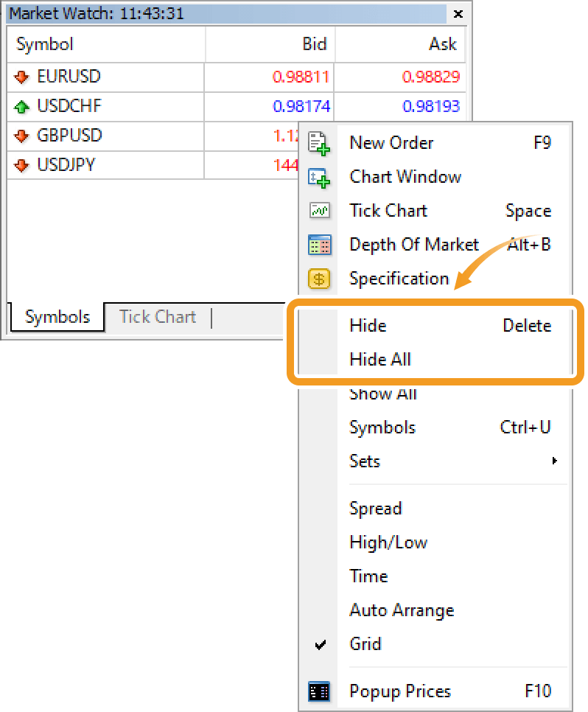Select the USDJPY symbol row
Screen dimensions: 588x712
(153, 165)
